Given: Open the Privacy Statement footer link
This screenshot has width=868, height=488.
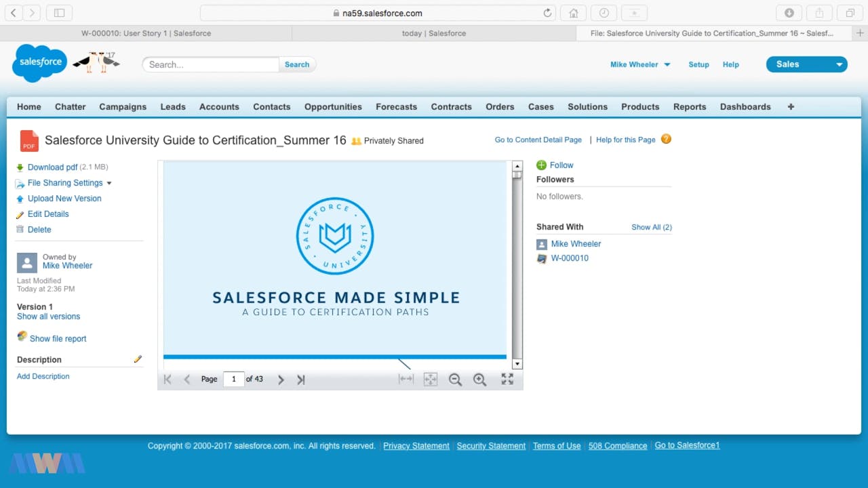Looking at the screenshot, I should 416,446.
